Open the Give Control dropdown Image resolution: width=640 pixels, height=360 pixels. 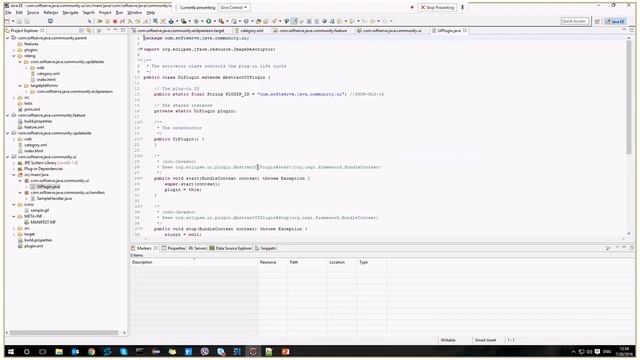234,7
